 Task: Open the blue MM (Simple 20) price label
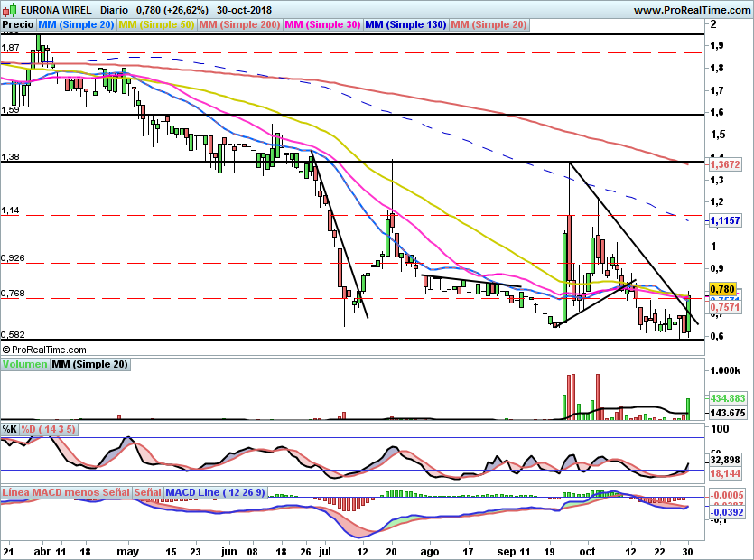tap(76, 24)
